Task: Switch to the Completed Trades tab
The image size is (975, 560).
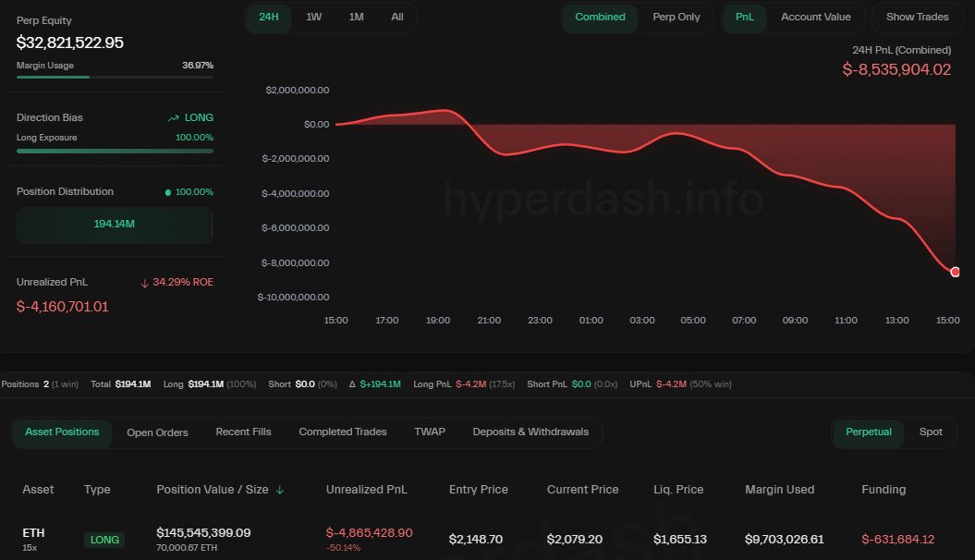Action: (342, 432)
